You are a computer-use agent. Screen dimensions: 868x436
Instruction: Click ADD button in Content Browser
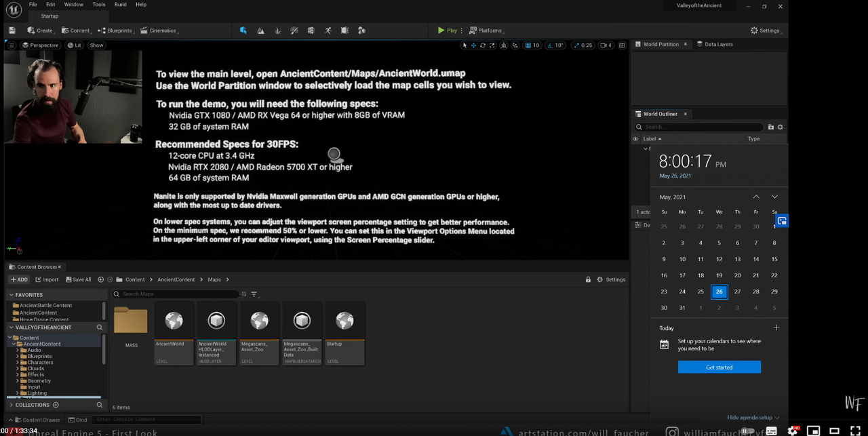(19, 279)
